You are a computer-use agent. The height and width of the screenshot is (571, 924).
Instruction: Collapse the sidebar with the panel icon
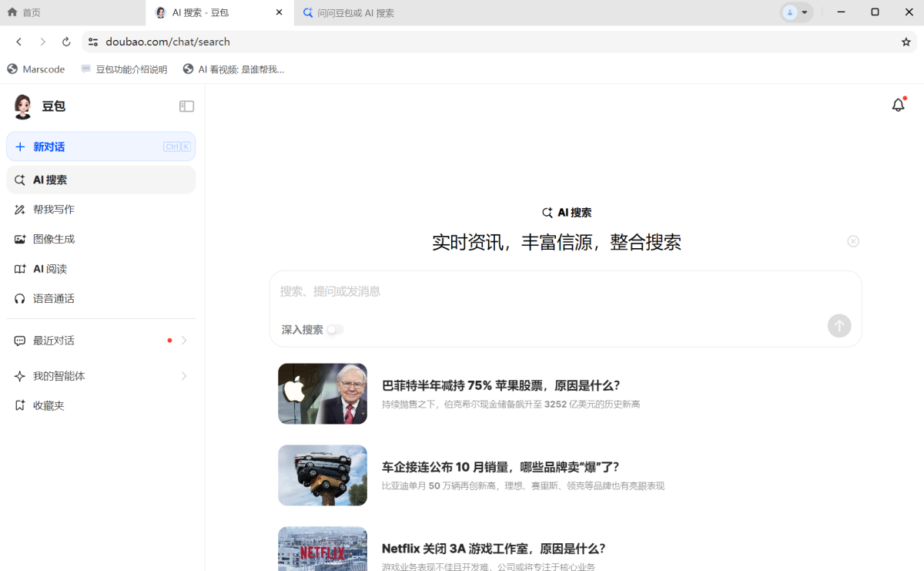coord(186,106)
